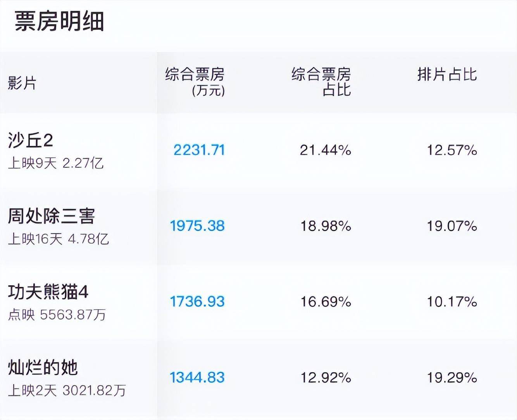This screenshot has width=517, height=420.
Task: Click the 2231.71 box office value
Action: tap(199, 150)
